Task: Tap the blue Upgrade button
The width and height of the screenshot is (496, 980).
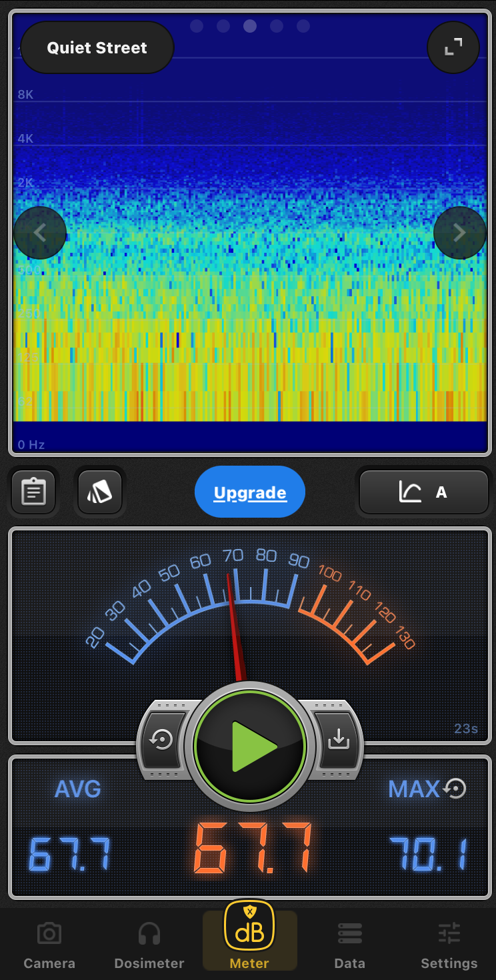Action: 250,493
